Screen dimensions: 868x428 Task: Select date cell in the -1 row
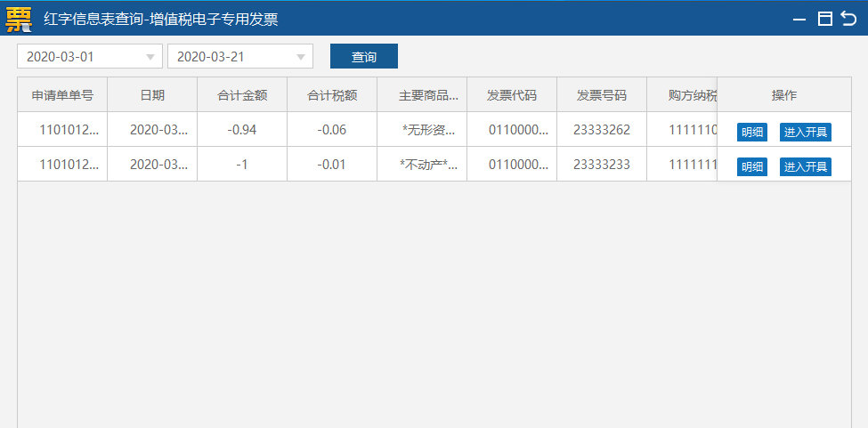(152, 165)
